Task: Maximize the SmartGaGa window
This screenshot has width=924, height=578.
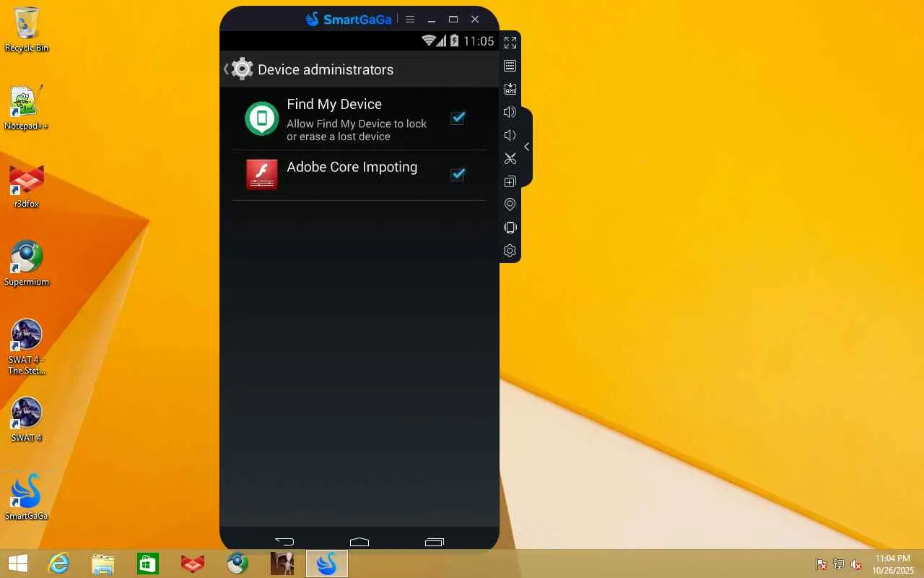Action: point(453,20)
